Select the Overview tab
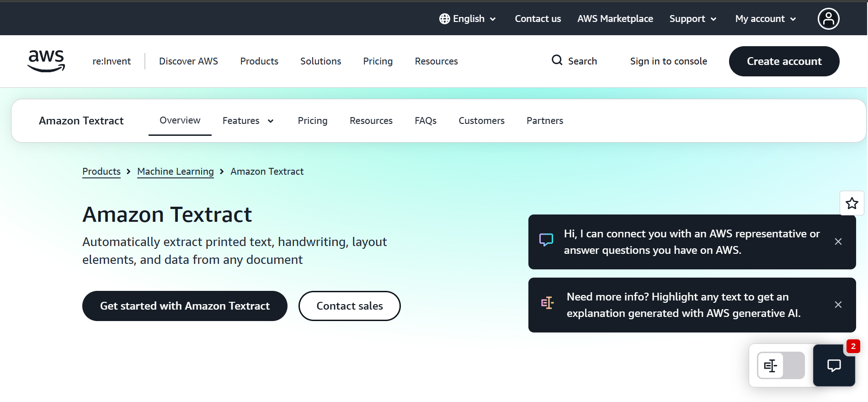The width and height of the screenshot is (868, 402). pos(180,120)
